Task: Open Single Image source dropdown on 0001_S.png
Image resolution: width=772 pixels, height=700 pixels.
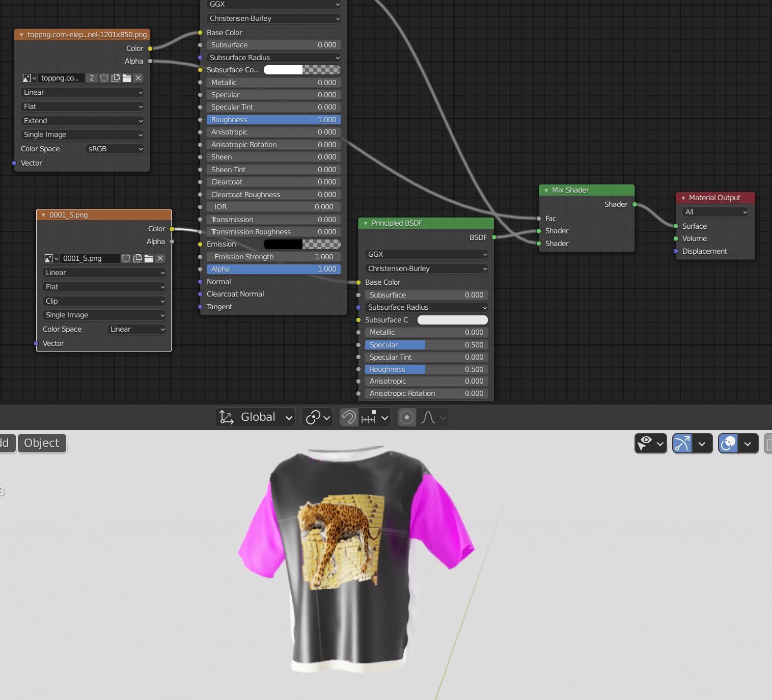Action: 104,315
